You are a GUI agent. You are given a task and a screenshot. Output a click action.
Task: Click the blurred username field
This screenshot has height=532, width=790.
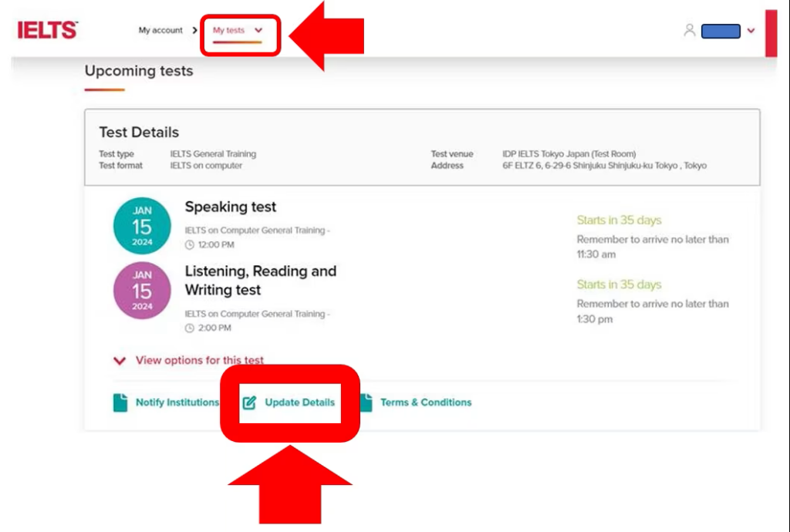point(721,32)
